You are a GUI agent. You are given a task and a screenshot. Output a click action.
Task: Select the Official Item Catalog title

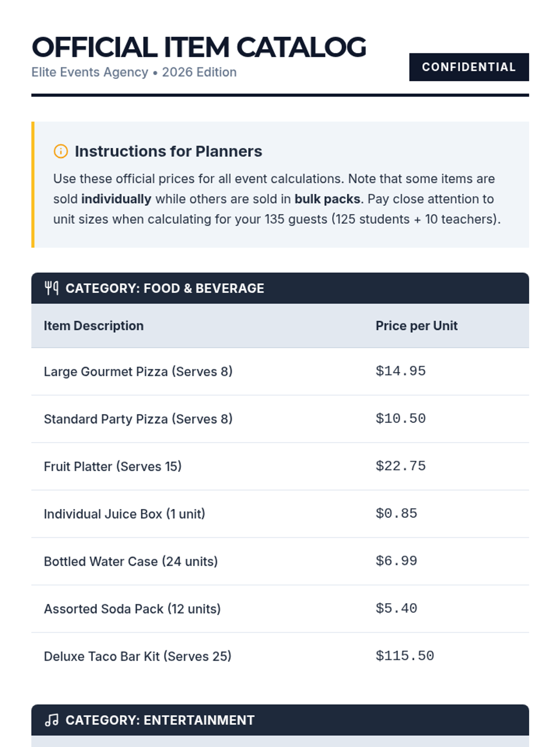tap(199, 47)
